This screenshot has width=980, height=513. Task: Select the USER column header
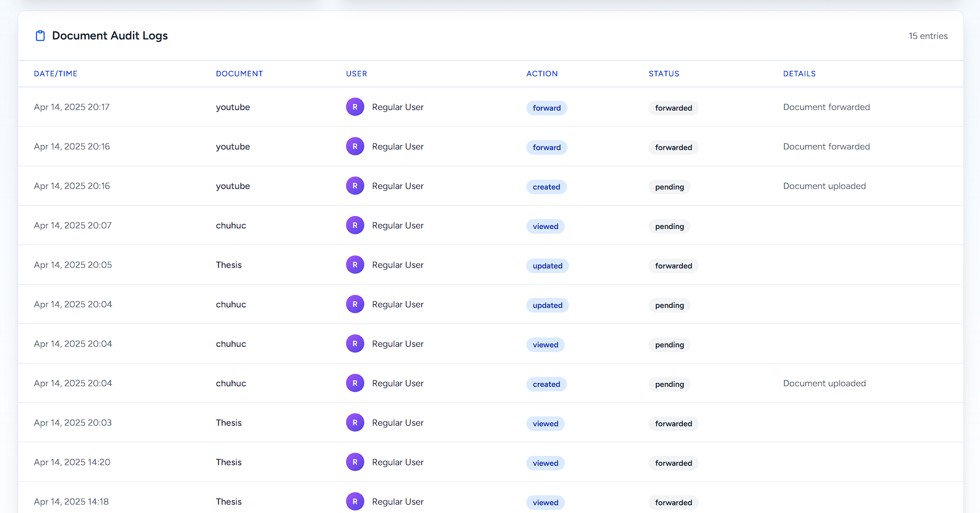click(356, 74)
